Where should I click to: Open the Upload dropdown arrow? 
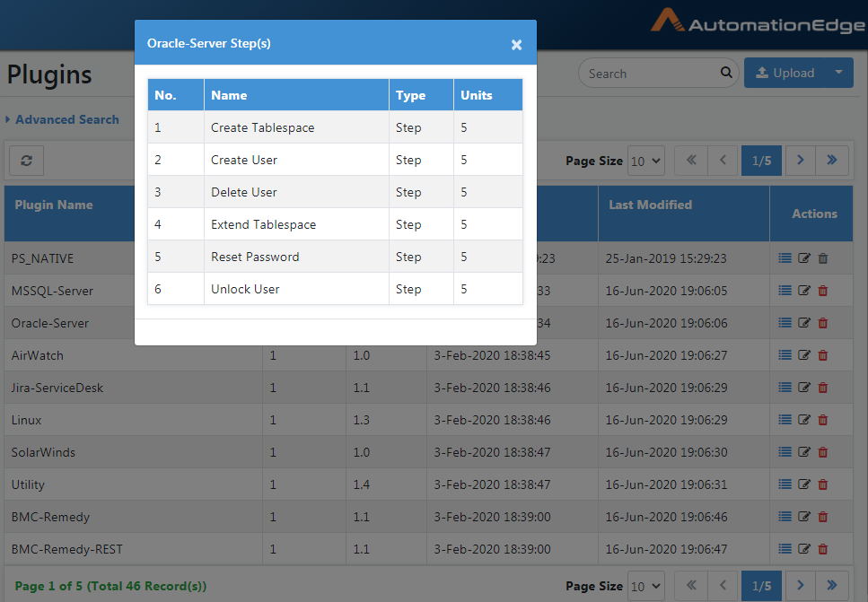click(x=838, y=73)
